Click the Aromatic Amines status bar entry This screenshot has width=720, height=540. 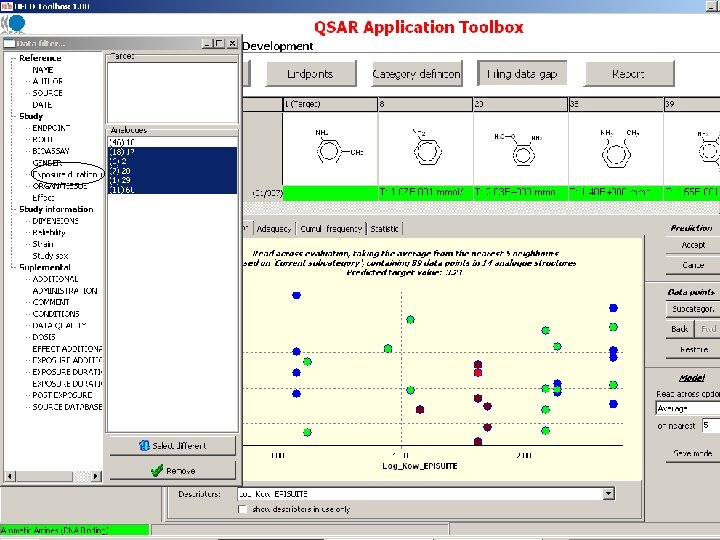click(x=74, y=530)
